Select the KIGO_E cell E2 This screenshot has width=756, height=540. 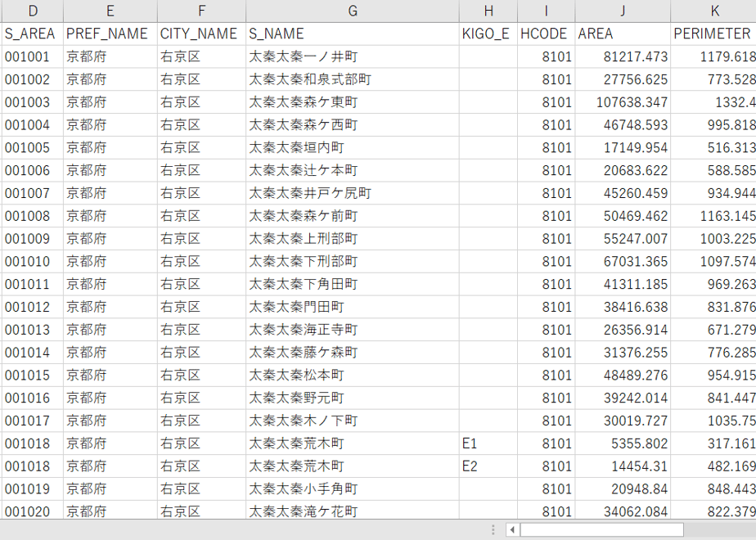pos(488,466)
